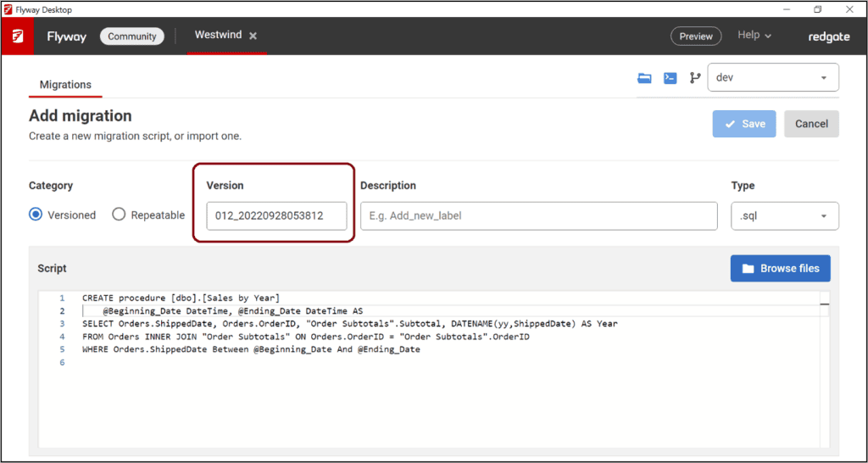Toggle the Preview features button
868x463 pixels.
[696, 36]
